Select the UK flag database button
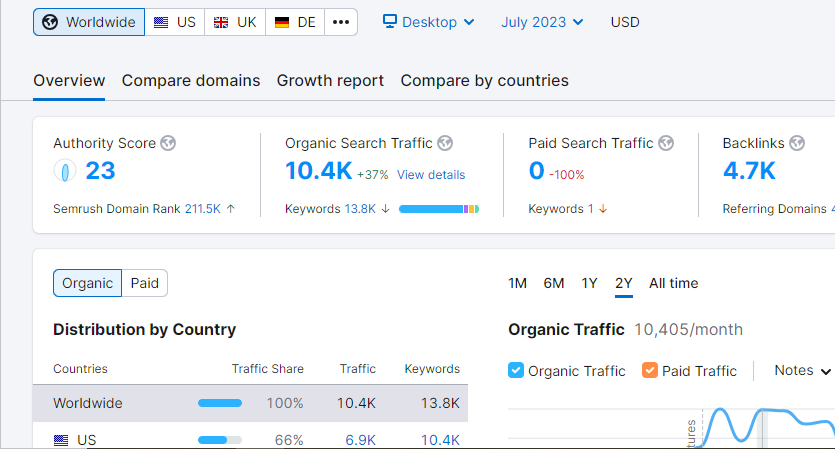Image resolution: width=835 pixels, height=449 pixels. coord(235,22)
